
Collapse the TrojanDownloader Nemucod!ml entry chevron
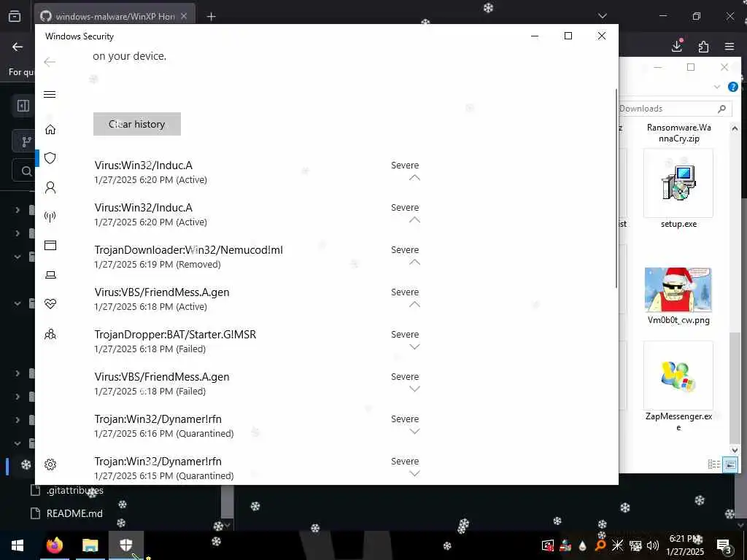click(414, 262)
